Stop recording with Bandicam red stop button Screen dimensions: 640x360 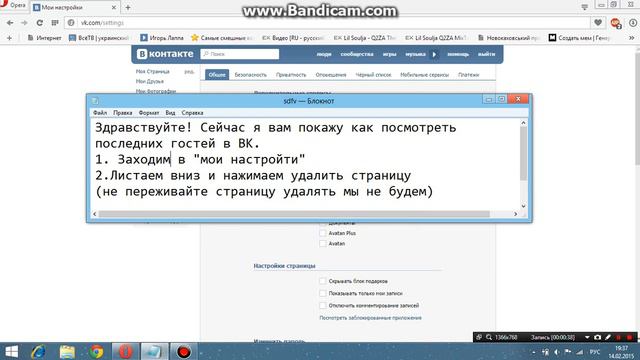[x=630, y=337]
